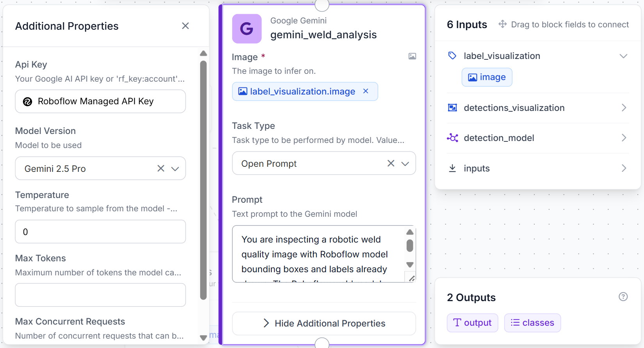
Task: Click the gemini_weld_analysis block name
Action: pos(324,35)
